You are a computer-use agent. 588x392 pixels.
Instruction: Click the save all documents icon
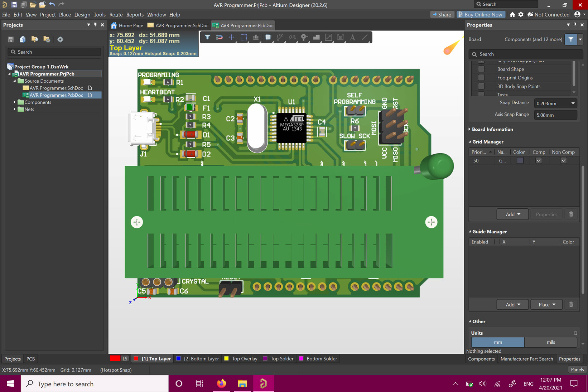23,5
